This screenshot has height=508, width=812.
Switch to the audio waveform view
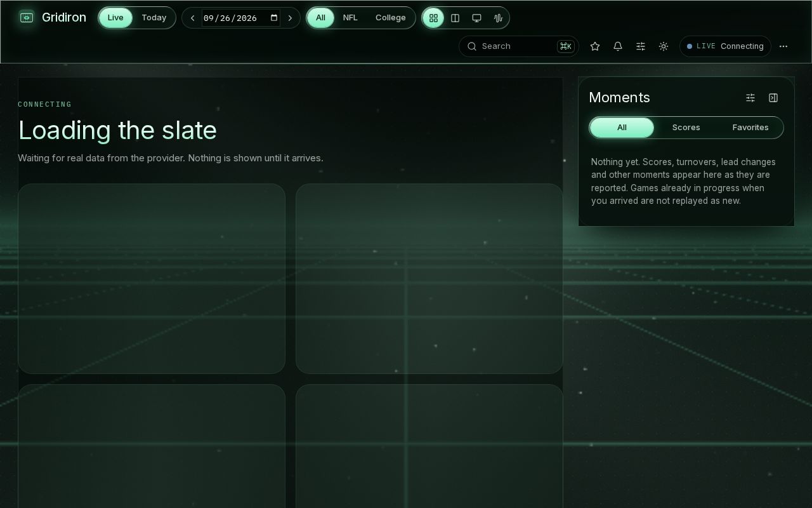pos(498,18)
